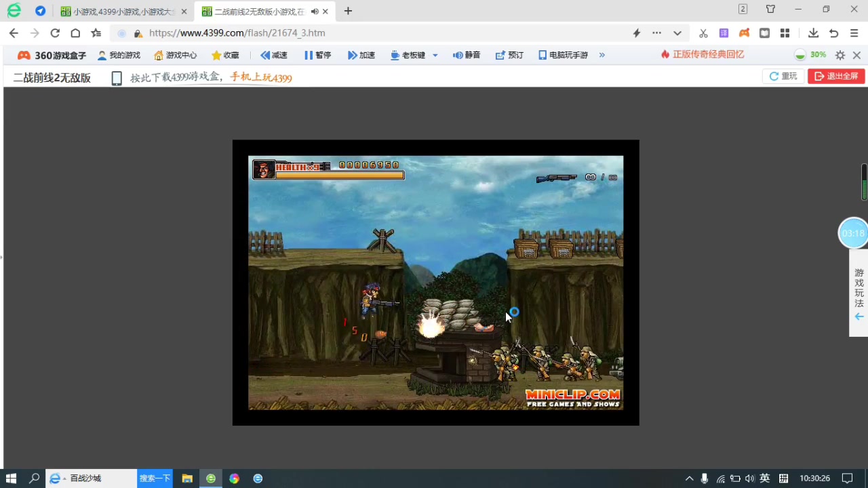Expand more game bar items chevron
Image resolution: width=868 pixels, height=488 pixels.
(x=601, y=56)
